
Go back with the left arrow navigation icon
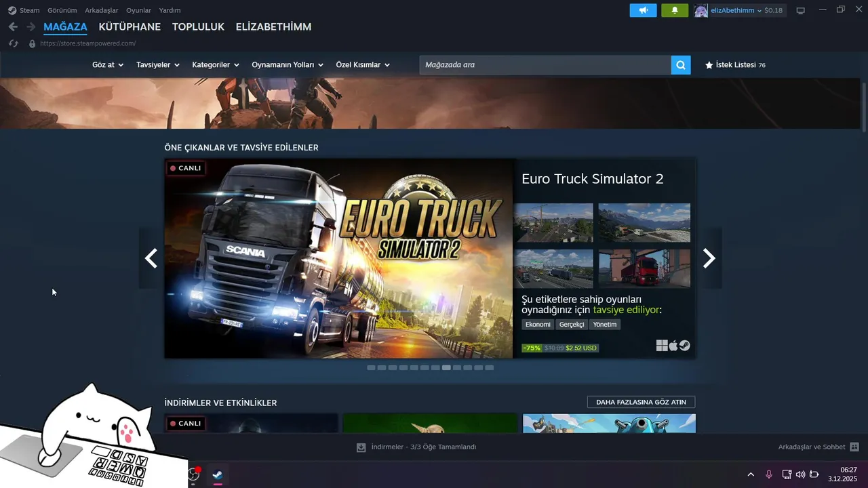point(13,26)
